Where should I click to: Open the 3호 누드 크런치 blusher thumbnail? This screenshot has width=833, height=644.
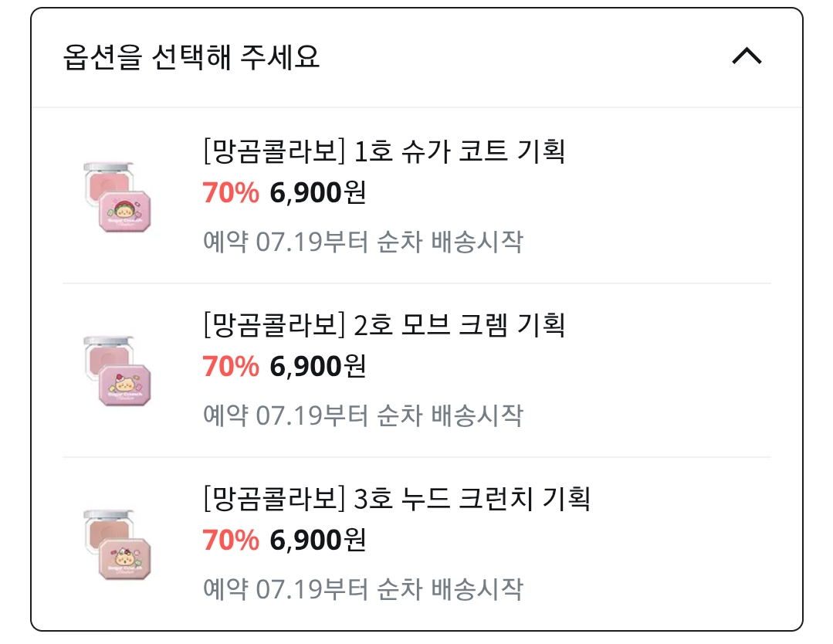pos(117,544)
